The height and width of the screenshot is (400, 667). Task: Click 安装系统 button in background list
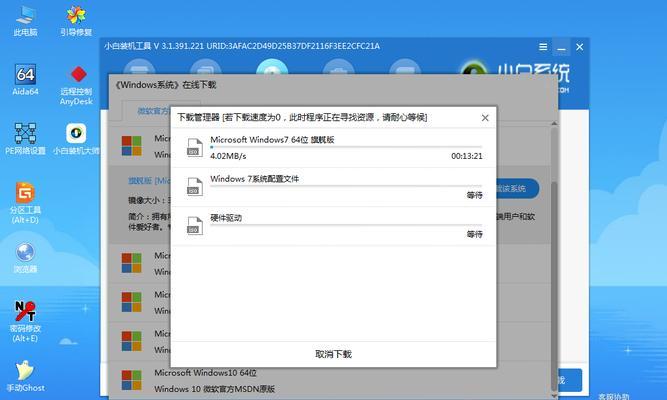click(518, 189)
